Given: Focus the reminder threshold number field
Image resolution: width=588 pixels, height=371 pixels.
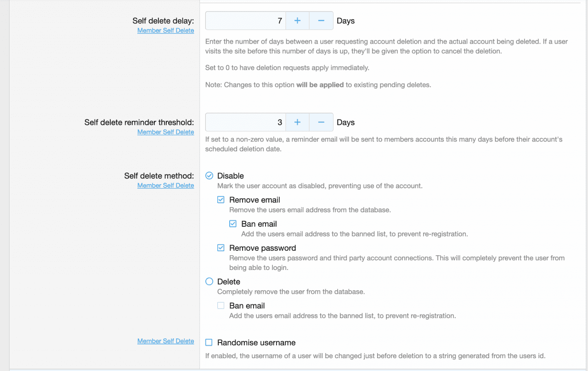Looking at the screenshot, I should pos(246,122).
